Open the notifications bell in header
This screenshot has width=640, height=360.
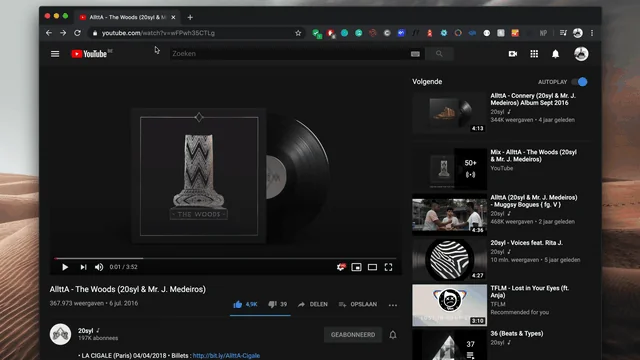(x=556, y=54)
